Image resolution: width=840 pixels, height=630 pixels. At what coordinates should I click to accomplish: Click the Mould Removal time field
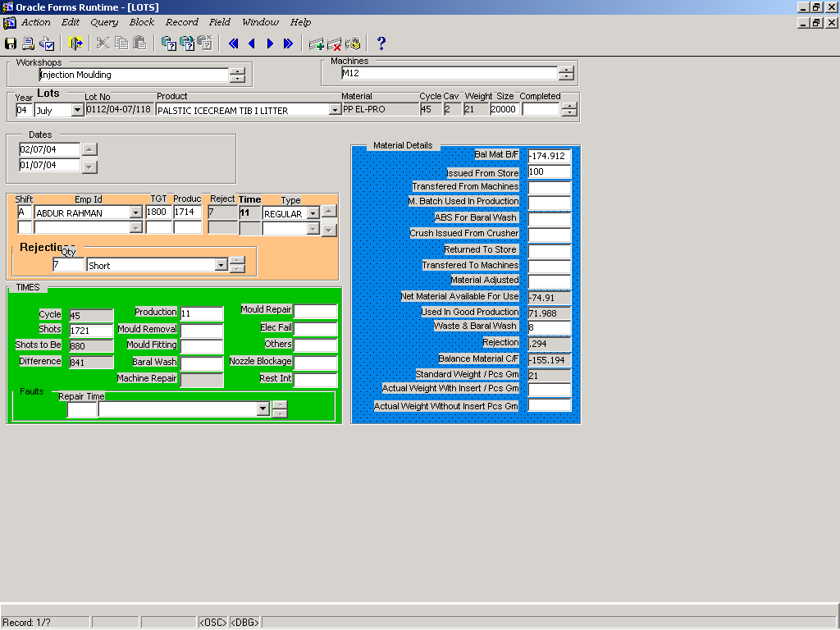tap(202, 330)
